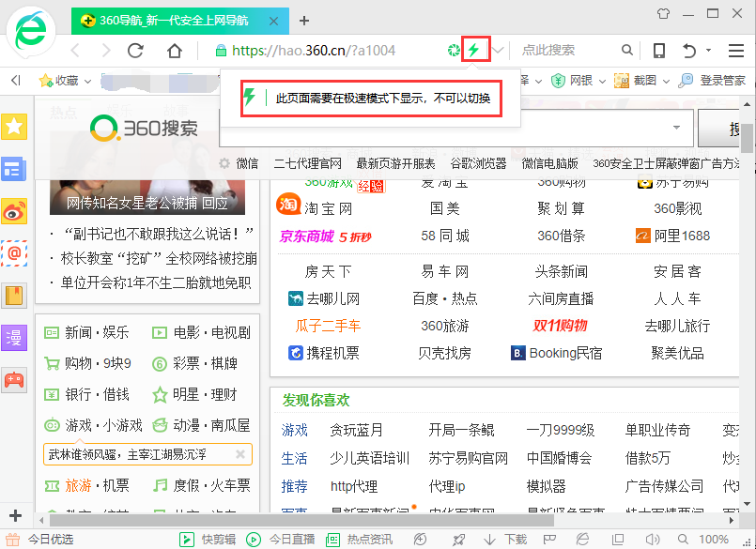Open the mail @ sidebar icon
This screenshot has width=756, height=549.
point(14,253)
